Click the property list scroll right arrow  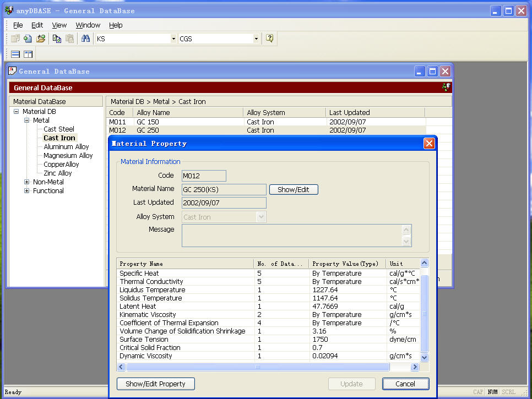[415, 367]
